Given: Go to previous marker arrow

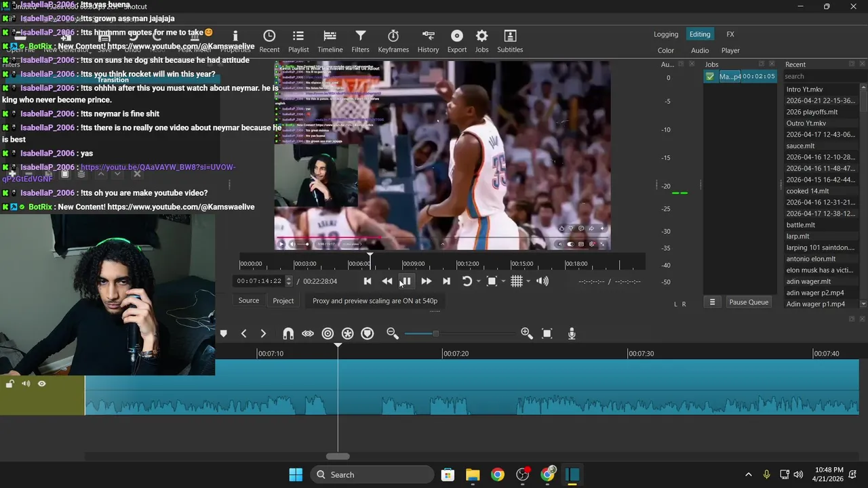Looking at the screenshot, I should tap(243, 333).
